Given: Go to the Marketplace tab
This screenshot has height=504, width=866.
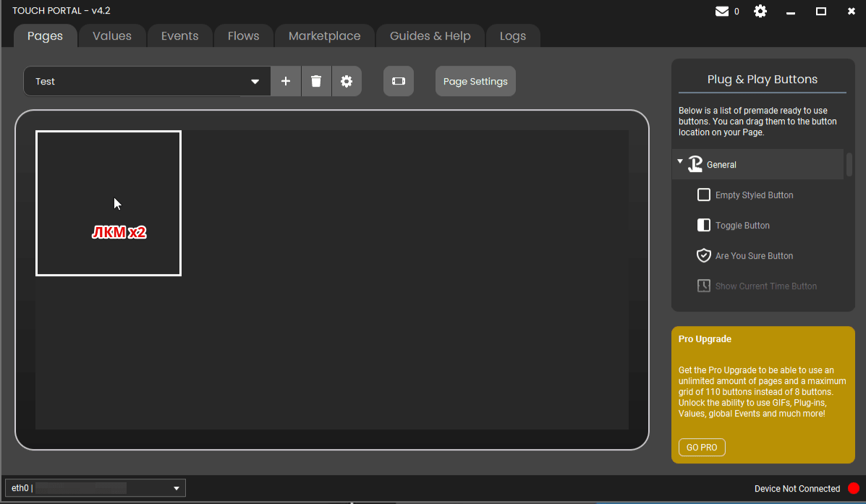Looking at the screenshot, I should pyautogui.click(x=325, y=36).
